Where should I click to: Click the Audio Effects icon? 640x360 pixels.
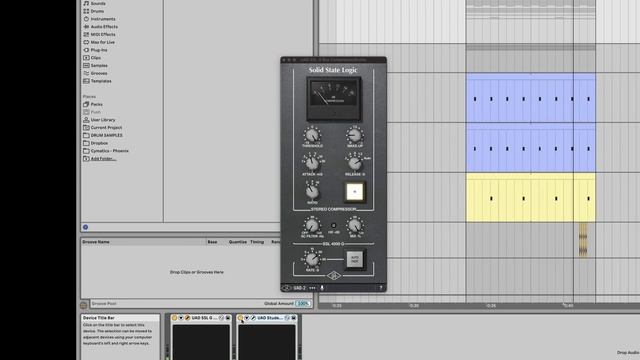pos(86,27)
